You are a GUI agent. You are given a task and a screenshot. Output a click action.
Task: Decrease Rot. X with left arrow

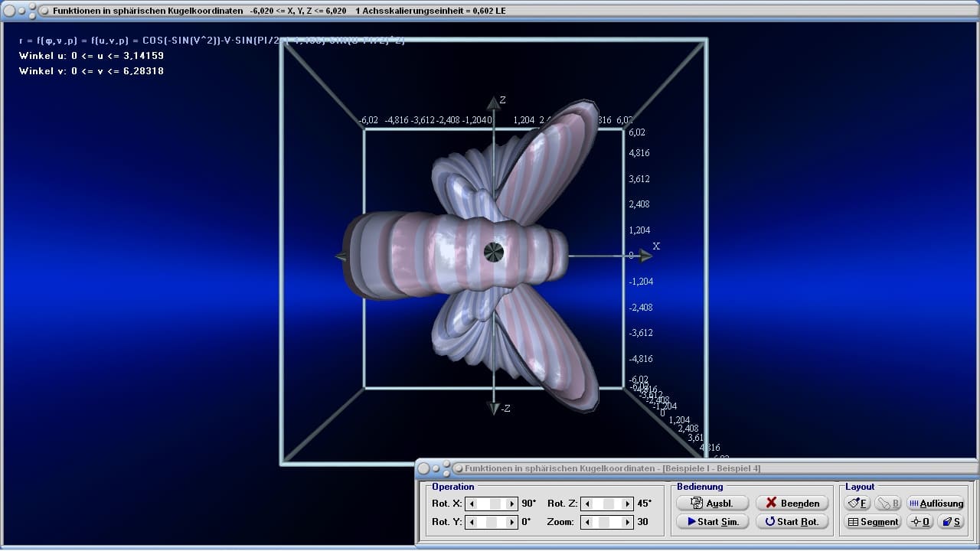pyautogui.click(x=472, y=504)
